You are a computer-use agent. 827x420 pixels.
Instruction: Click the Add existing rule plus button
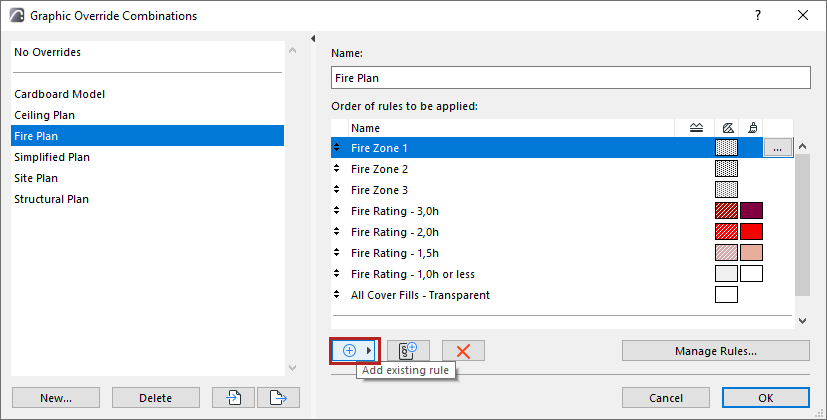pos(350,350)
